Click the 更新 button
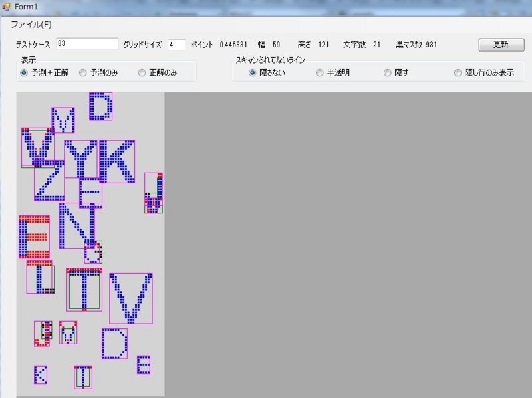The width and height of the screenshot is (532, 398). click(501, 45)
